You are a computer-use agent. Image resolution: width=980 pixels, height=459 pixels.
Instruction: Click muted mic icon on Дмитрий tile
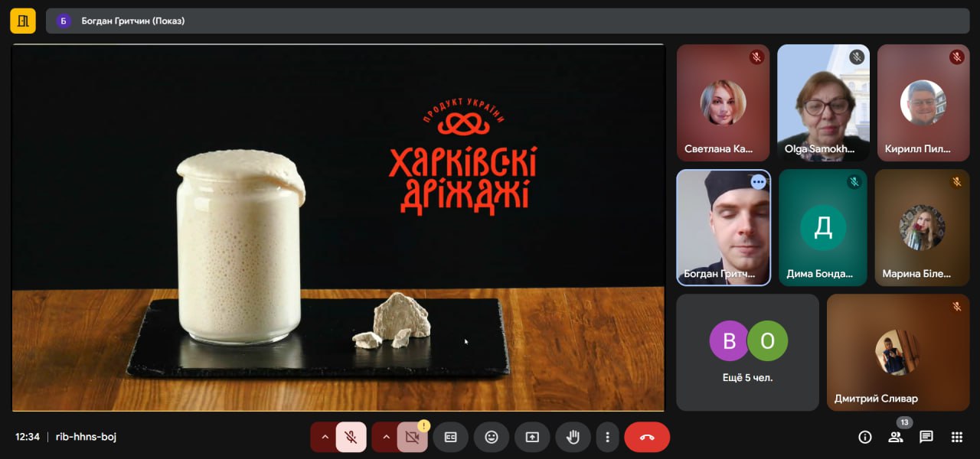pos(956,306)
